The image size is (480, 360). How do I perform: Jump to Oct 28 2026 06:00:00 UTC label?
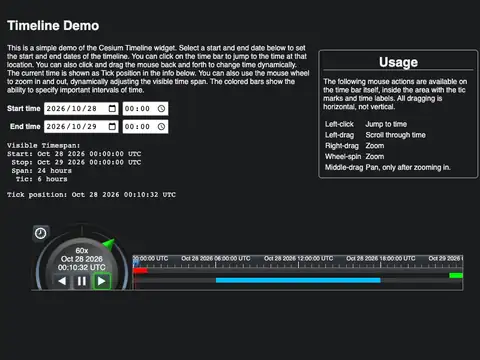coord(216,258)
